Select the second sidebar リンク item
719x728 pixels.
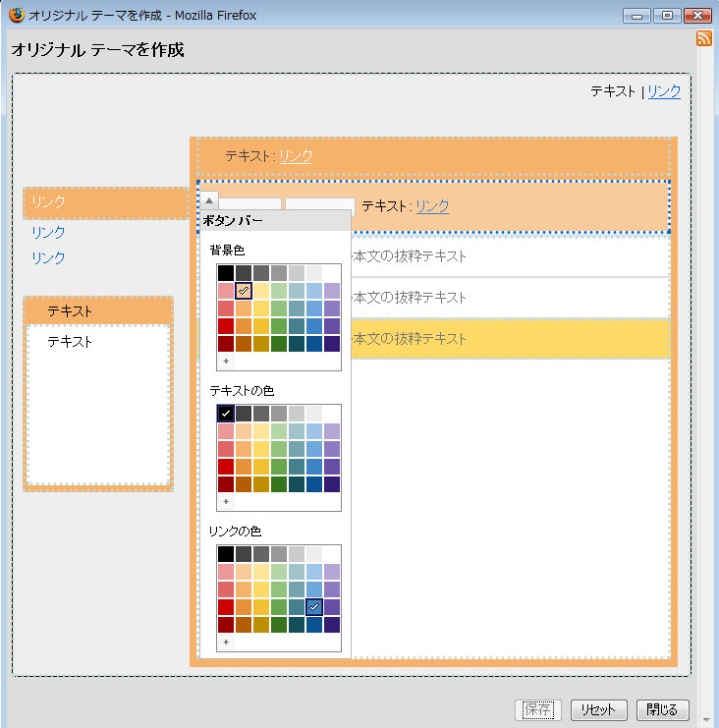point(48,232)
